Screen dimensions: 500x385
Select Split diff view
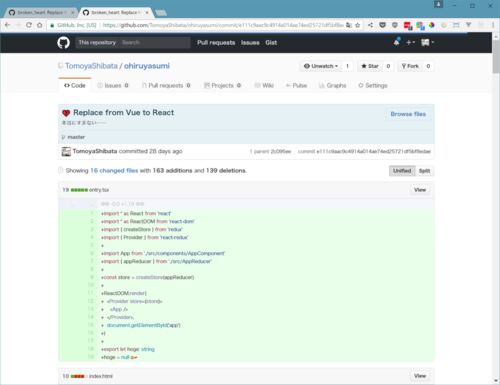[424, 171]
